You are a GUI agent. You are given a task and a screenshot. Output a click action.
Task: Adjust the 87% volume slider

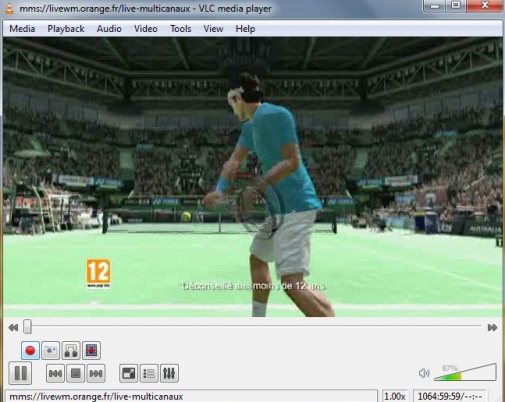(465, 373)
